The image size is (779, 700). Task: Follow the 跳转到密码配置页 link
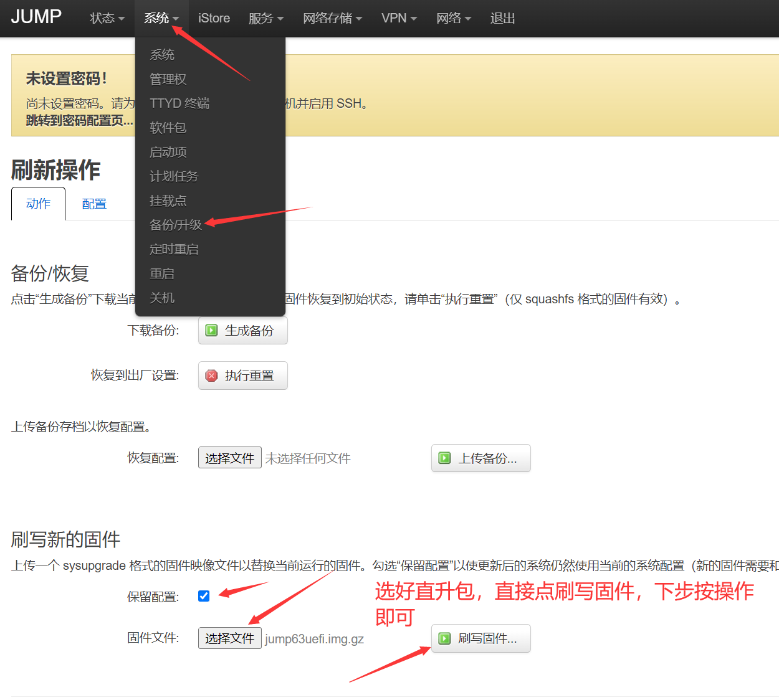[79, 121]
